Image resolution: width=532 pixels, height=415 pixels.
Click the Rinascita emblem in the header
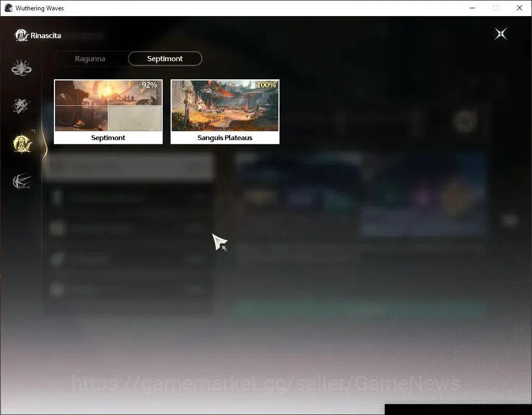click(x=21, y=35)
